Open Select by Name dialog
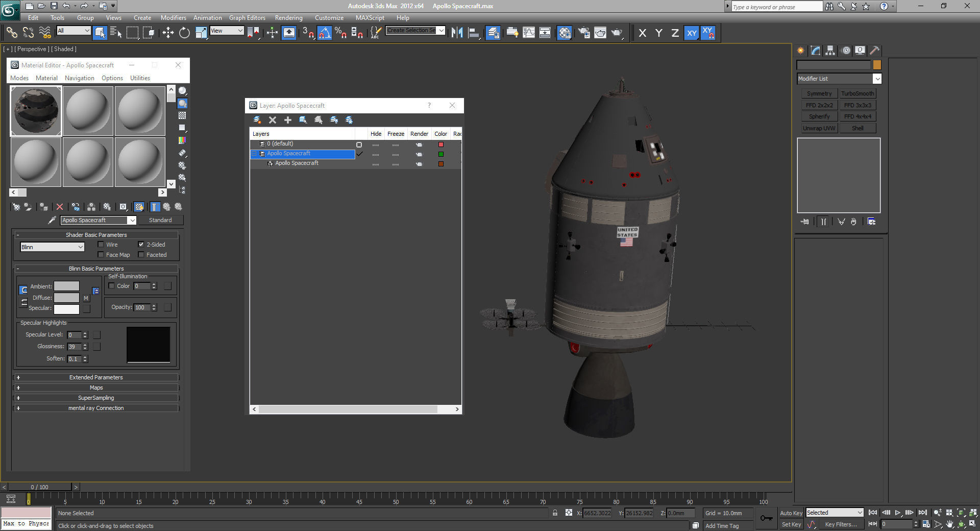980x531 pixels. coord(116,33)
